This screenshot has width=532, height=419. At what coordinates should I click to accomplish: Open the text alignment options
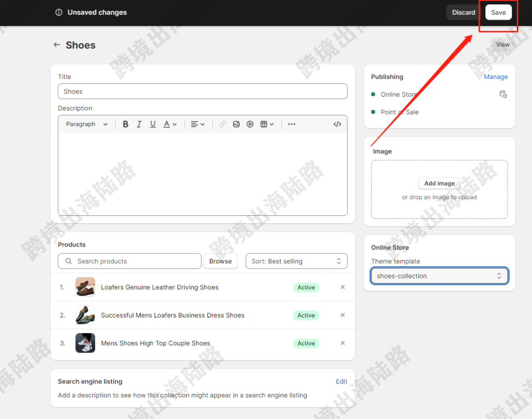(x=198, y=124)
